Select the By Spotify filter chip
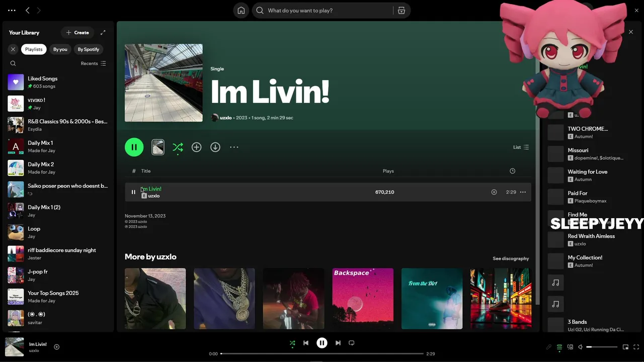 tap(89, 49)
